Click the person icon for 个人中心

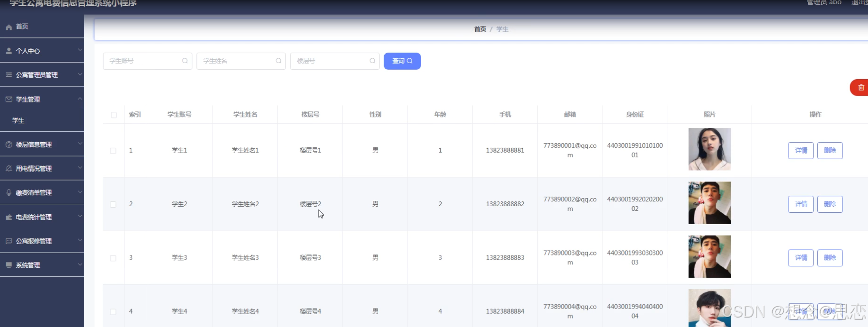coord(9,51)
